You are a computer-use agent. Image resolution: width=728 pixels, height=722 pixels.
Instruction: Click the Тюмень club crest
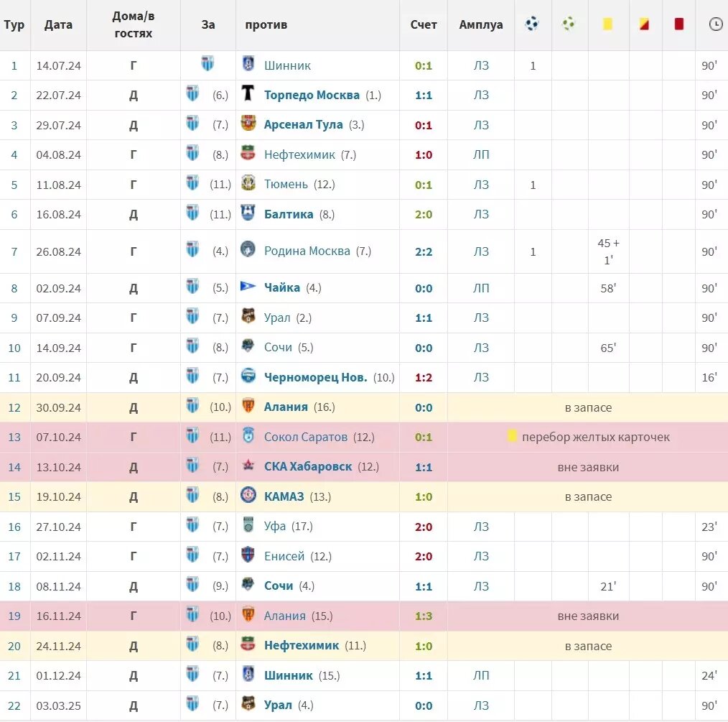[248, 182]
